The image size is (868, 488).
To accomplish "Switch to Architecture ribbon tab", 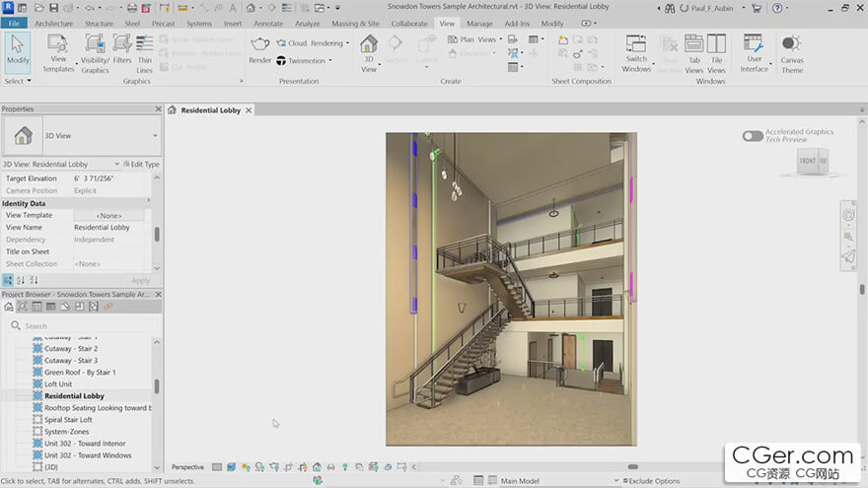I will point(53,24).
